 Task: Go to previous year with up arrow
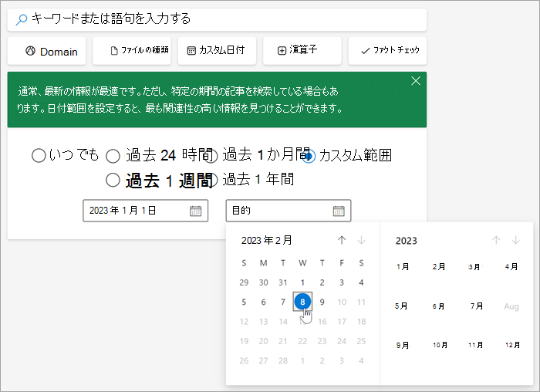[x=496, y=240]
